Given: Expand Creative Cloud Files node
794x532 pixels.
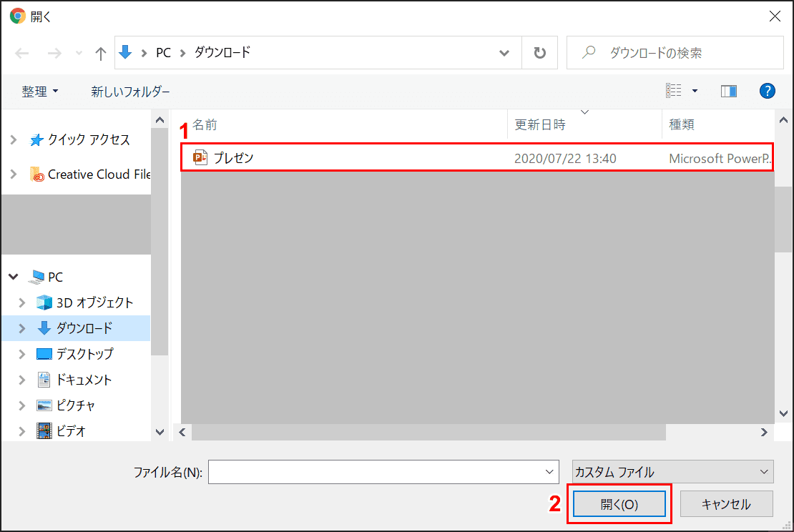Looking at the screenshot, I should [x=14, y=174].
